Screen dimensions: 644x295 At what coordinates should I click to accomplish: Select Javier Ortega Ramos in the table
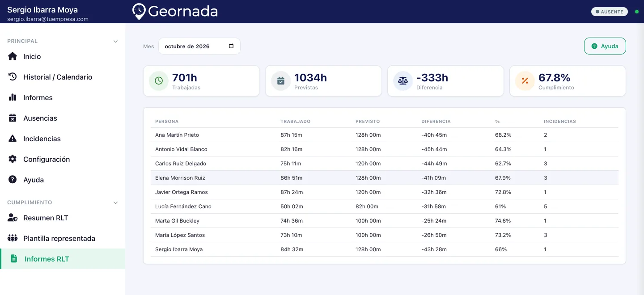pyautogui.click(x=182, y=192)
